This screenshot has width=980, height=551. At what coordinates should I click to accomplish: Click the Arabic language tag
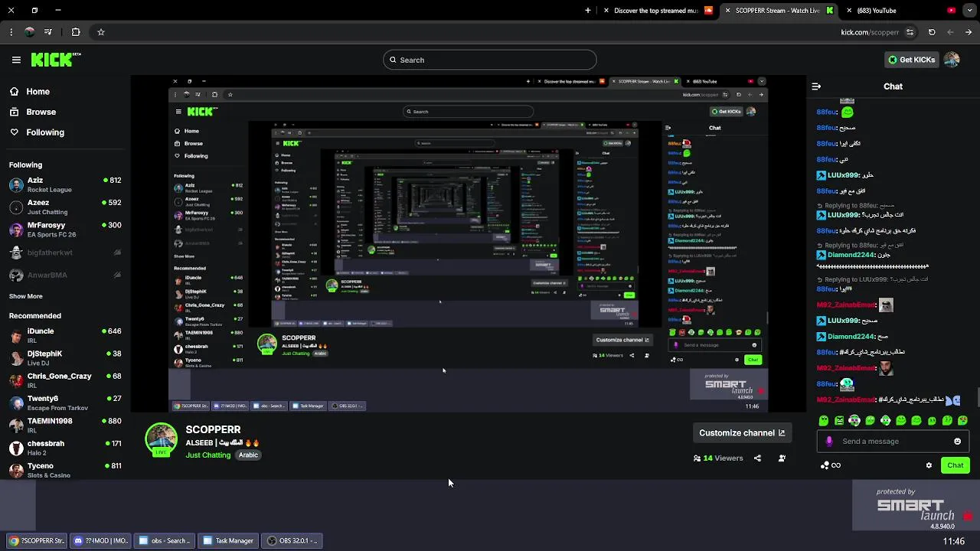[x=248, y=455]
